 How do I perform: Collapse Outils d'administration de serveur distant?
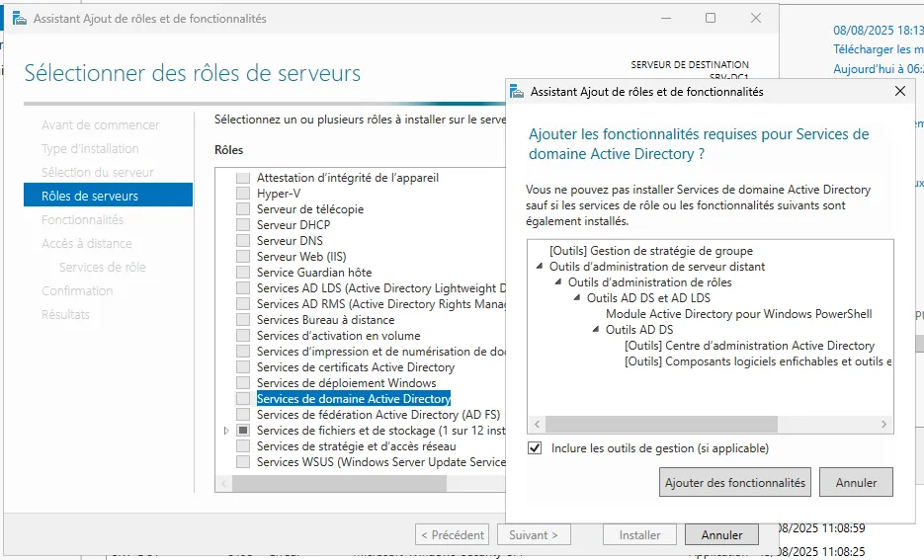pos(540,267)
